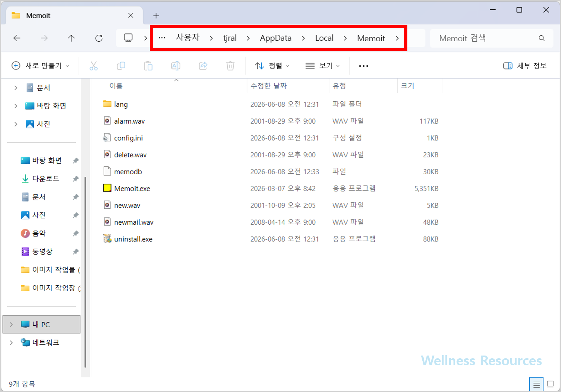The width and height of the screenshot is (561, 392).
Task: Go back using the back arrow
Action: pyautogui.click(x=17, y=38)
